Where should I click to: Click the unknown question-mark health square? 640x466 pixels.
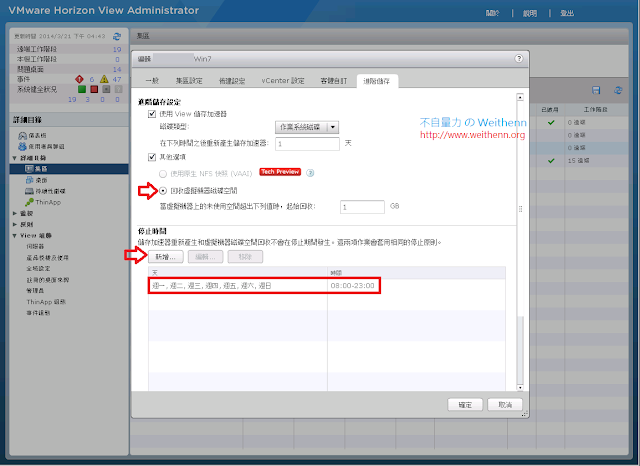coord(118,89)
